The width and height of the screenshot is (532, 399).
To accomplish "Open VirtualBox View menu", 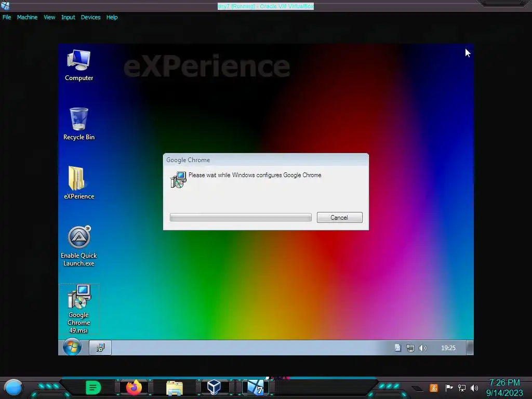I will (49, 17).
